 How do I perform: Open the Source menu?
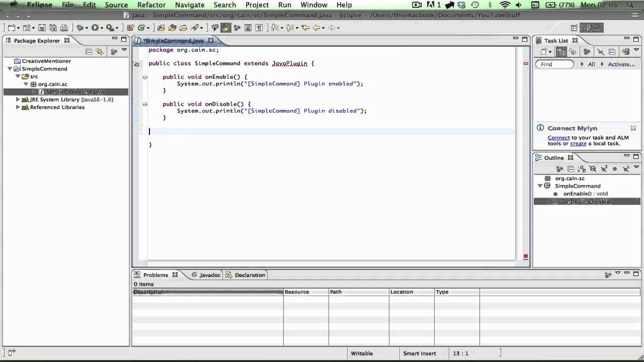(116, 5)
